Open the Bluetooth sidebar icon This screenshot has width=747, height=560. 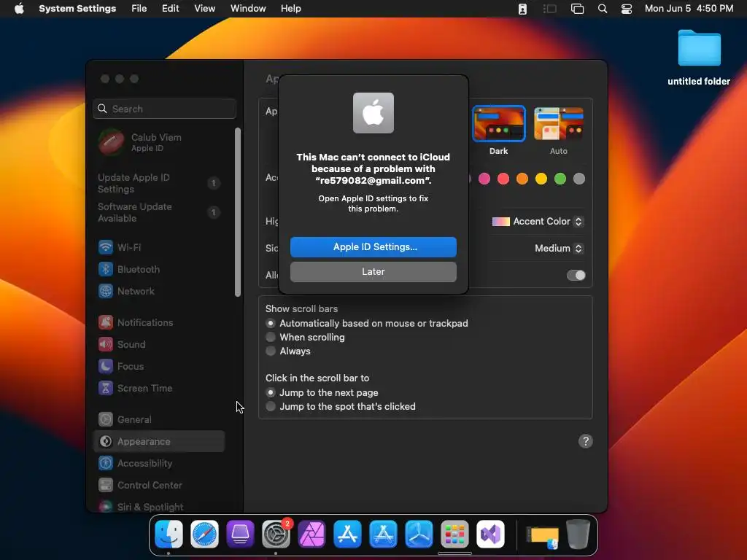click(x=106, y=269)
